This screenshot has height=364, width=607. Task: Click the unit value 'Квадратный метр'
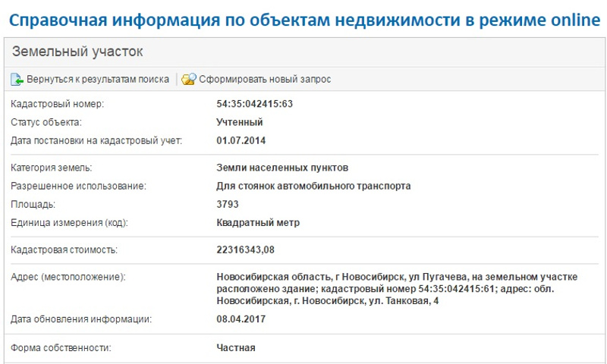coord(258,222)
